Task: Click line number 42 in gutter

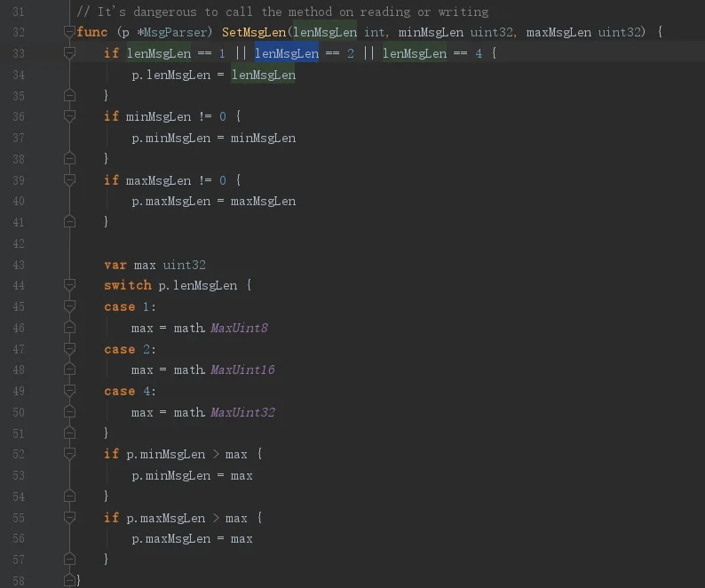Action: [19, 243]
